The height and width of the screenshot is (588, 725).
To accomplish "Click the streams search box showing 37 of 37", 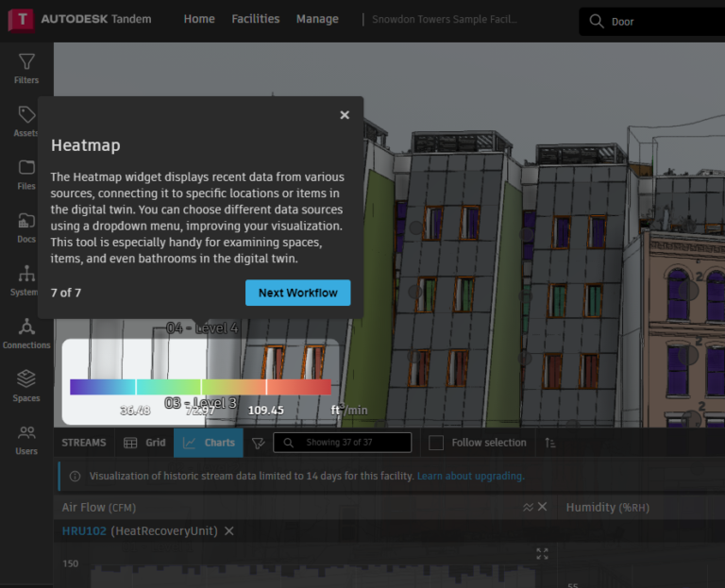I will [342, 443].
